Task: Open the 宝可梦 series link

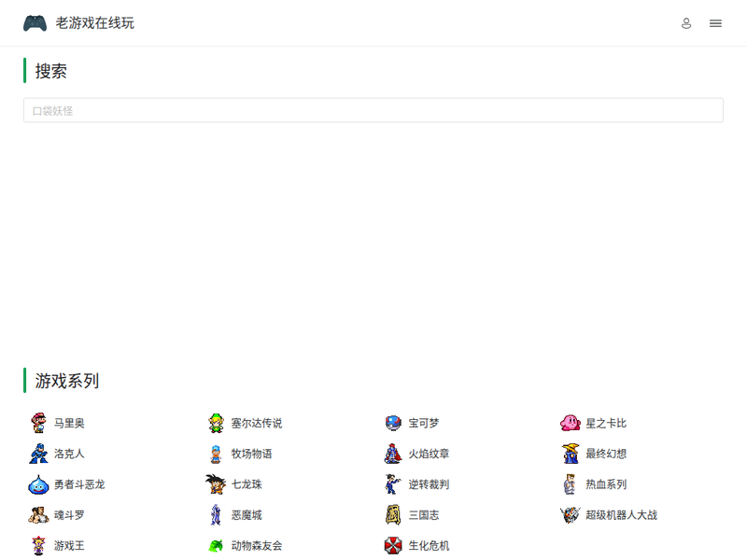Action: pos(424,423)
